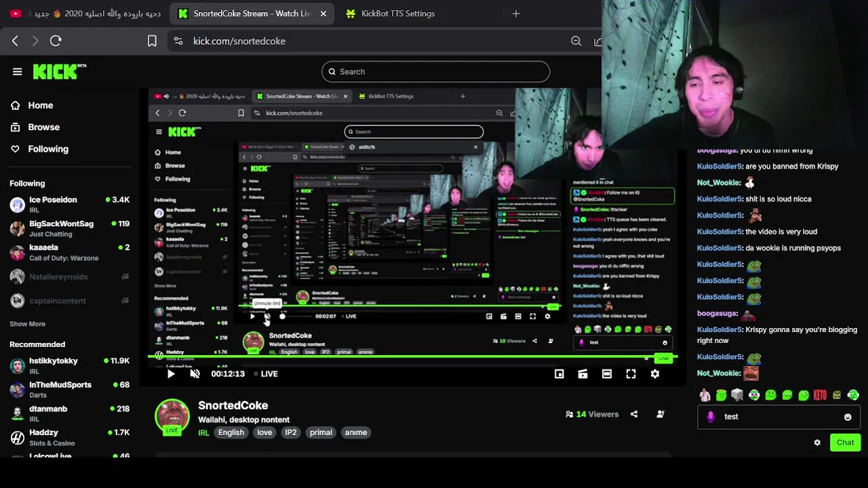Reload the page with the refresh icon
The height and width of the screenshot is (488, 868).
point(56,41)
